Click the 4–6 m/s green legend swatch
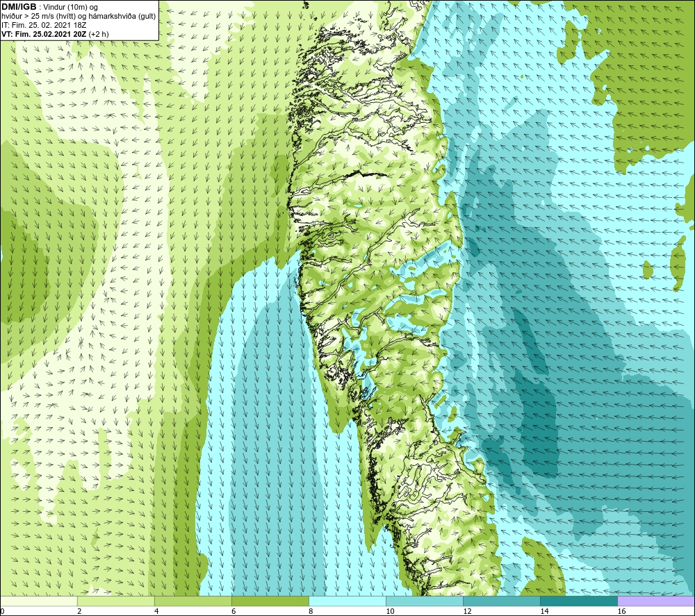The image size is (695, 616). coord(193,601)
